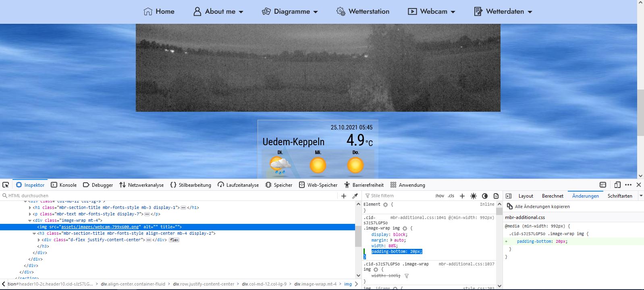Open the Wetterstation page link
Screen dimensions: 644x290
coord(363,11)
